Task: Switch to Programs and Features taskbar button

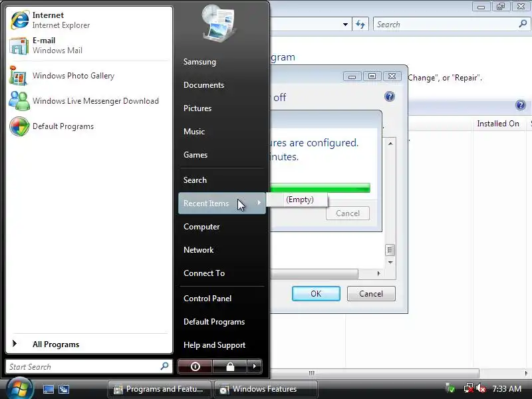Action: click(159, 389)
